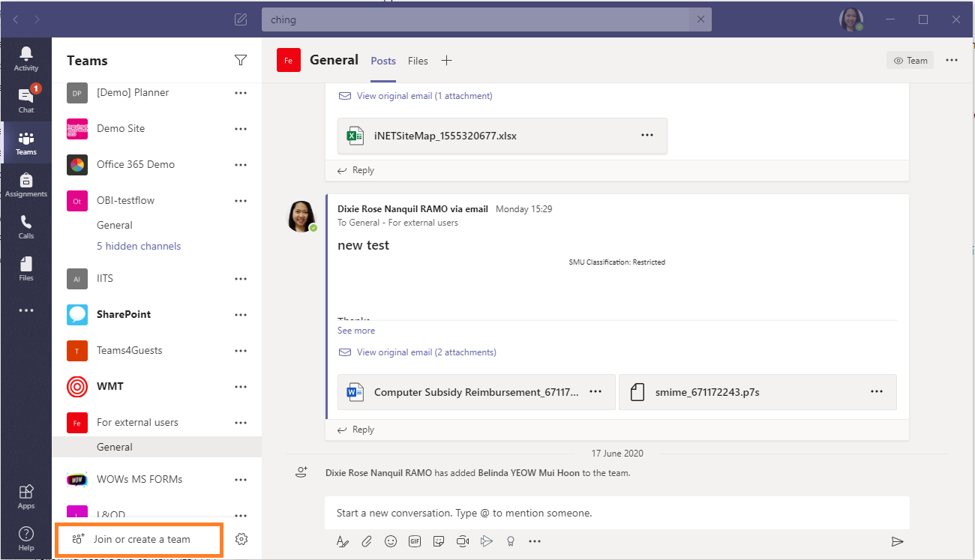Open more options for Computer Subsidy file
This screenshot has width=975, height=560.
click(x=595, y=392)
